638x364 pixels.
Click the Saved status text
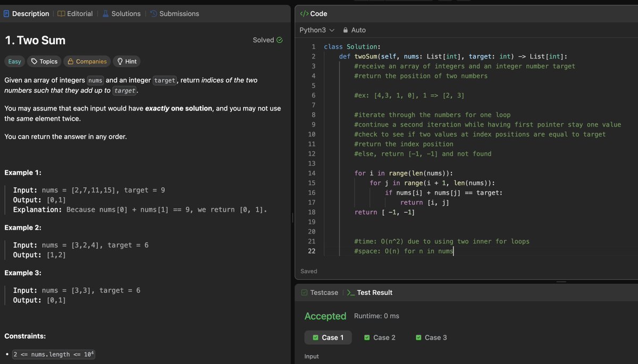(309, 271)
